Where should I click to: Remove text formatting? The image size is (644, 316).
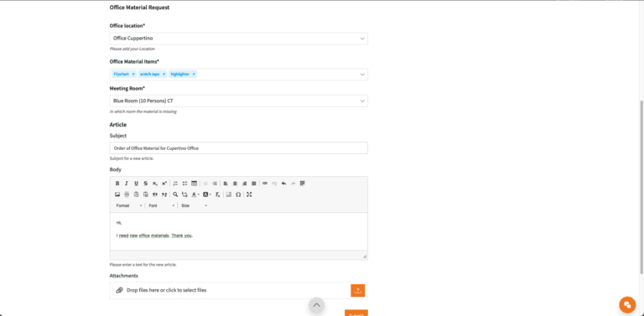pyautogui.click(x=218, y=194)
